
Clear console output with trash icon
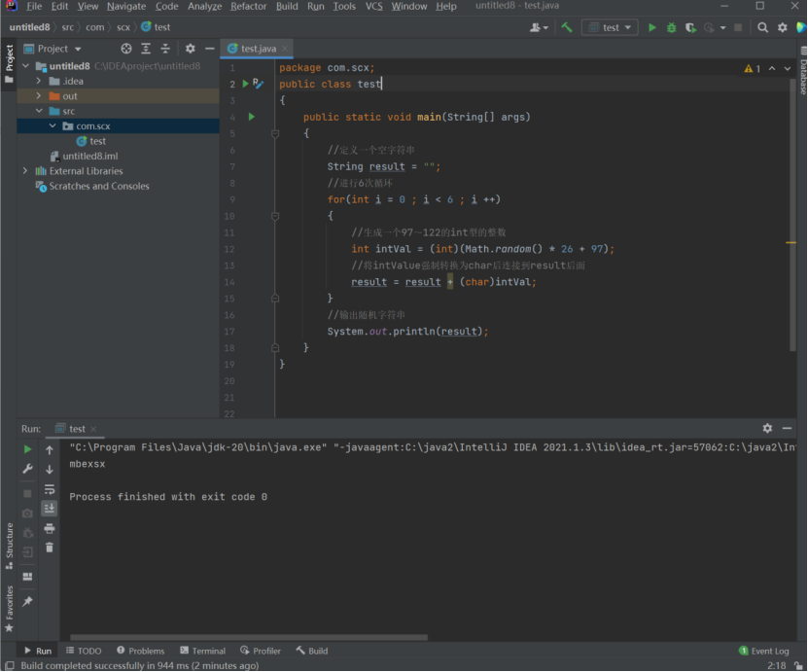(50, 548)
